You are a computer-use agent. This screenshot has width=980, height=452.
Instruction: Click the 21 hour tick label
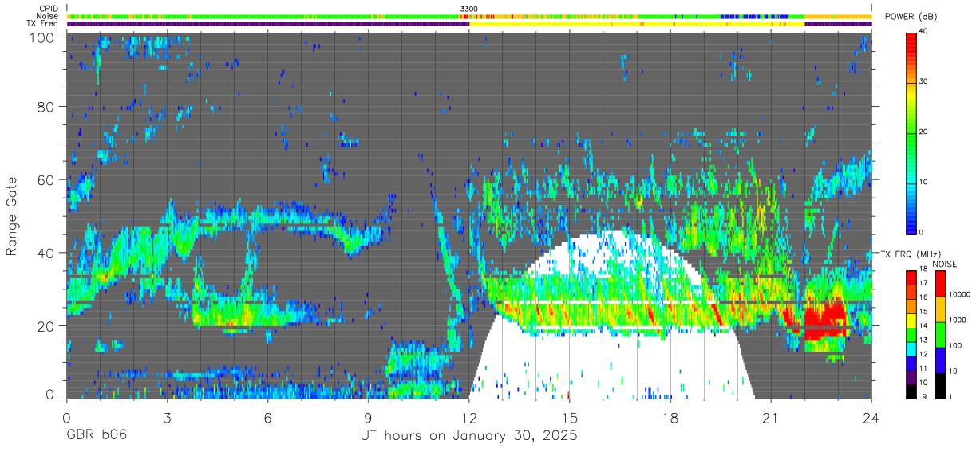click(771, 418)
